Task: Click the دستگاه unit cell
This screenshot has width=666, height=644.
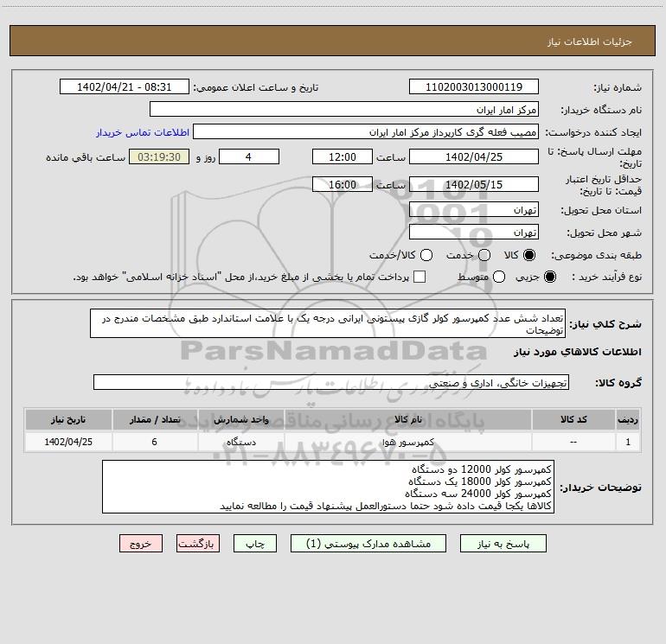Action: 240,442
